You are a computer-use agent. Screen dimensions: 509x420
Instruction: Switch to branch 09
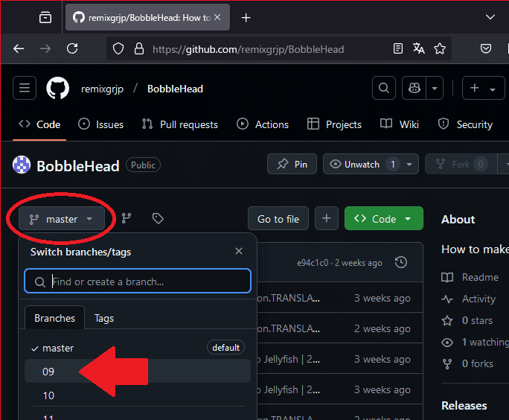coord(138,372)
